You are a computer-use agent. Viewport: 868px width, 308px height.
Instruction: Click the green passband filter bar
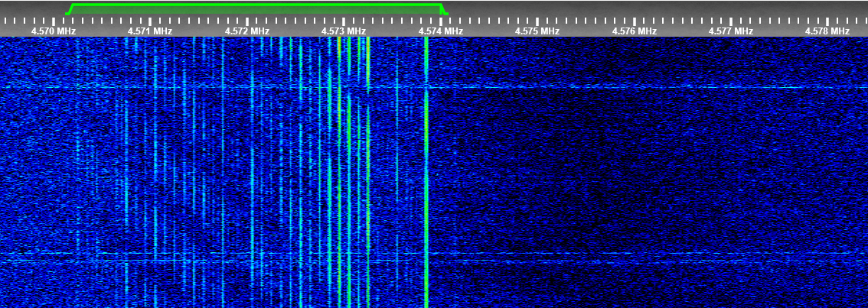click(256, 9)
